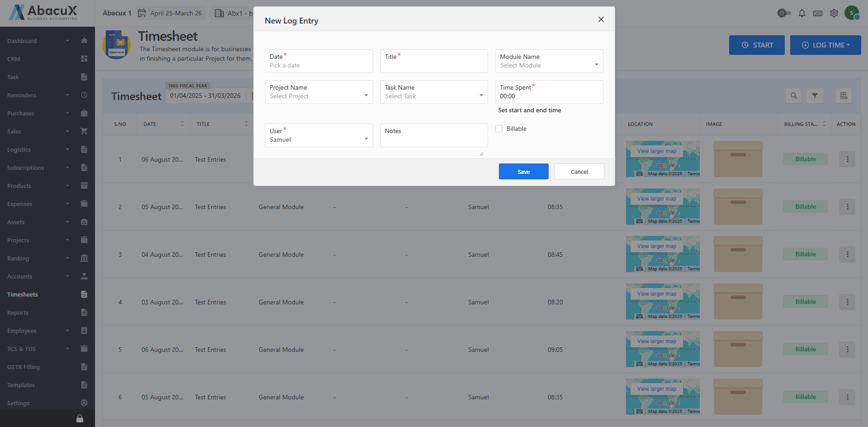Viewport: 868px width, 427px height.
Task: Open the filter icon in Timesheet toolbar
Action: click(814, 96)
